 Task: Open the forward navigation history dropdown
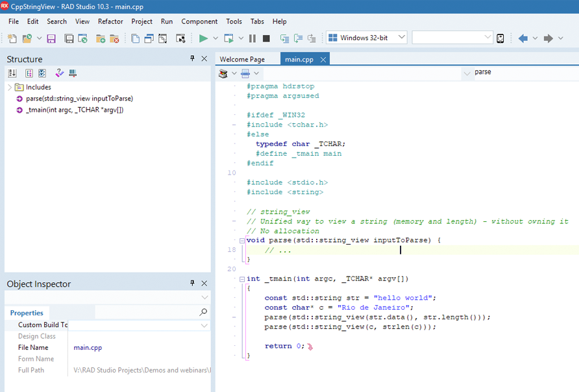561,38
